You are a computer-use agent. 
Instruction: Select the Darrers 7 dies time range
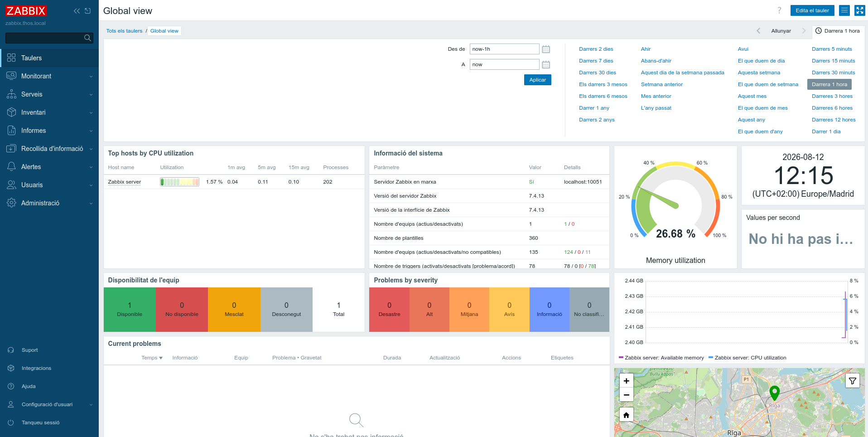pos(596,61)
